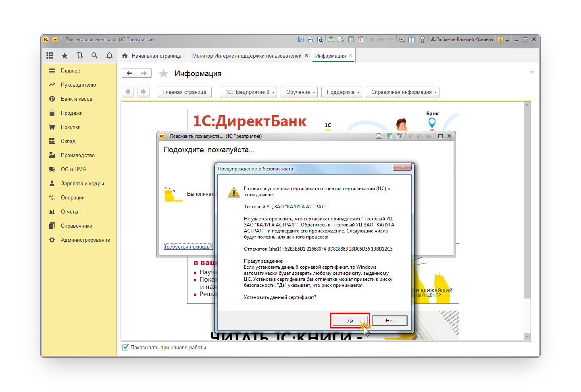Screen dimensions: 581x392
Task: Add Информация page to favorites star
Action: [x=163, y=73]
